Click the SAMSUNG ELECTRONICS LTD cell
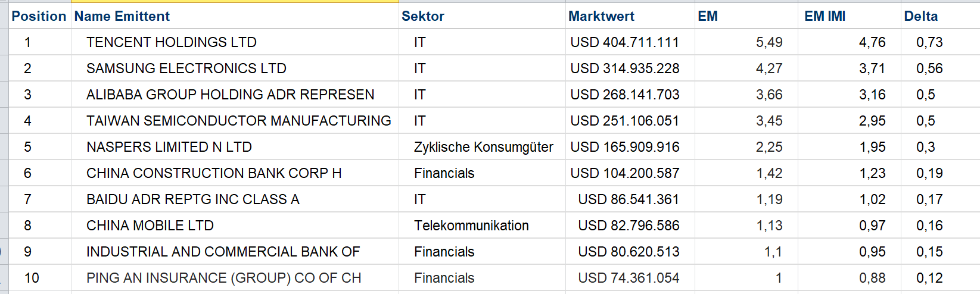 [x=186, y=68]
